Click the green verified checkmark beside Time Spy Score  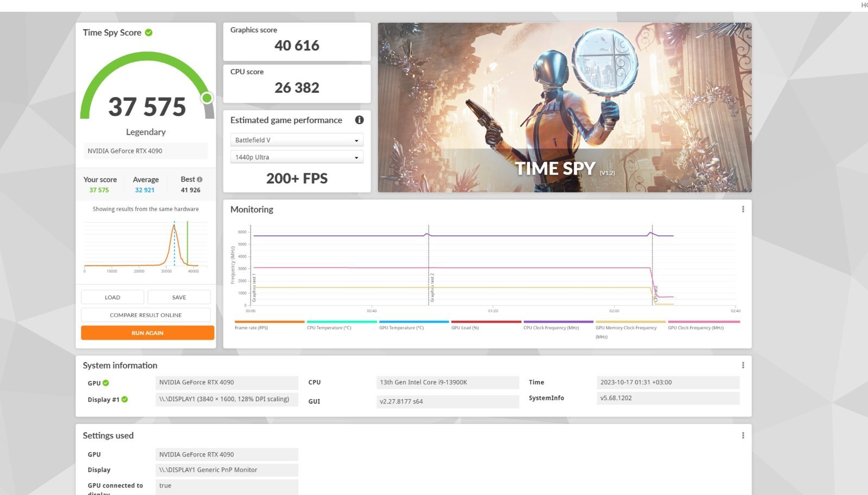pyautogui.click(x=149, y=33)
